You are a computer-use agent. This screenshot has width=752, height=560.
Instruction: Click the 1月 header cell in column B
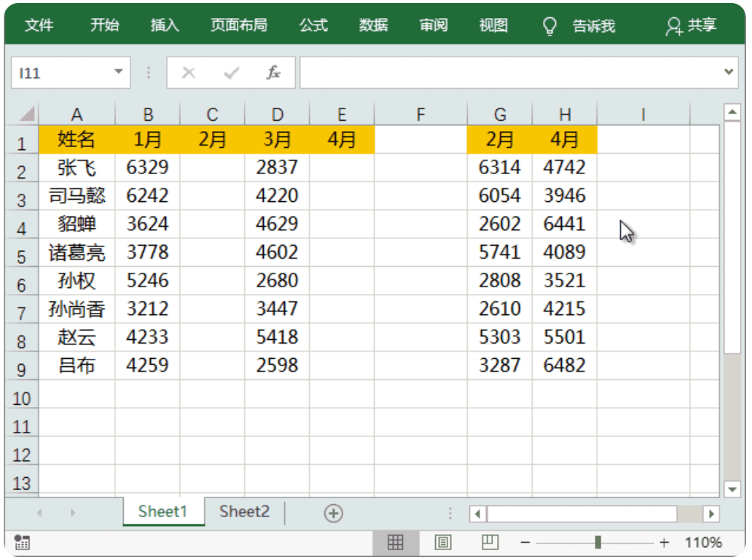point(147,139)
